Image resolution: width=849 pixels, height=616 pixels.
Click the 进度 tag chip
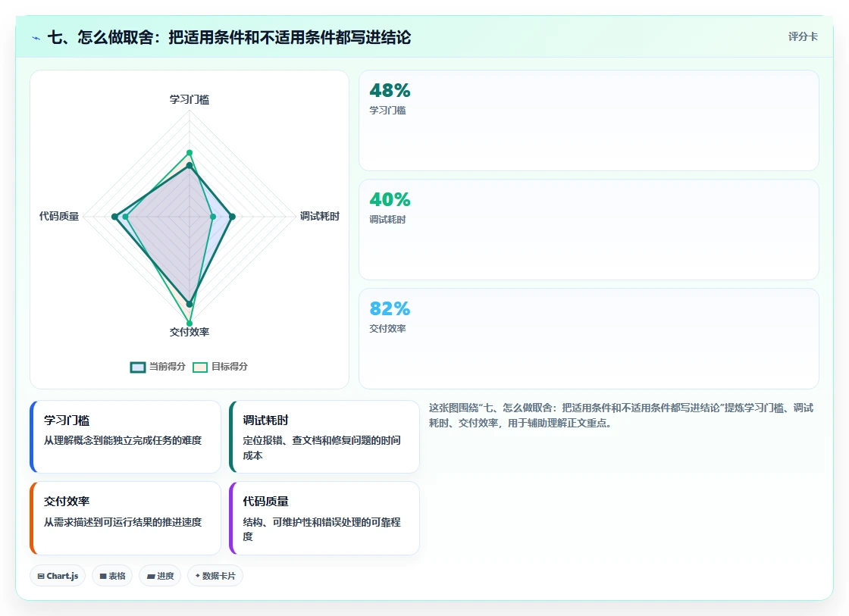[x=160, y=576]
